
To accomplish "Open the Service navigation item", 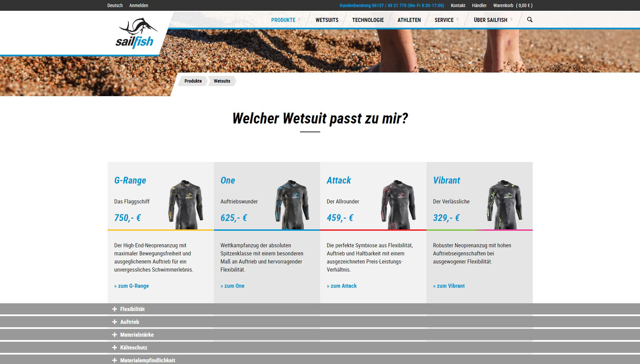I will (444, 20).
